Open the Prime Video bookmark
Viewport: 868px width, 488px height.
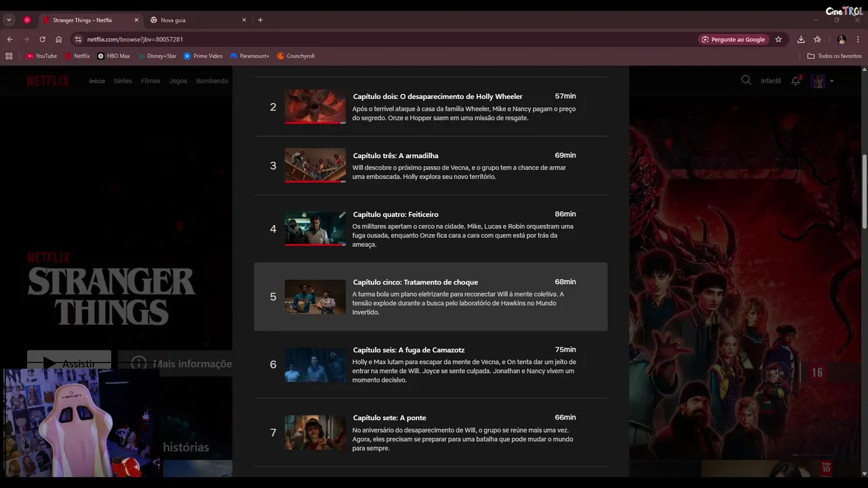point(203,56)
